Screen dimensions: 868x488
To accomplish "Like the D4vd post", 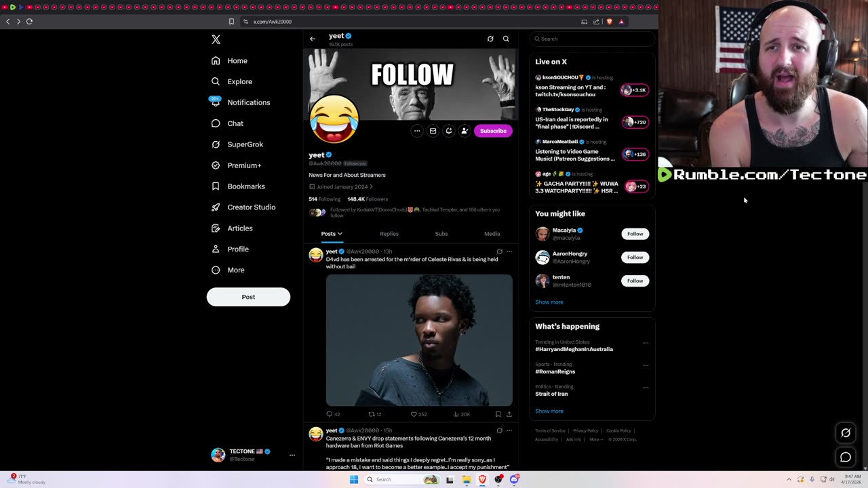I will (x=418, y=414).
